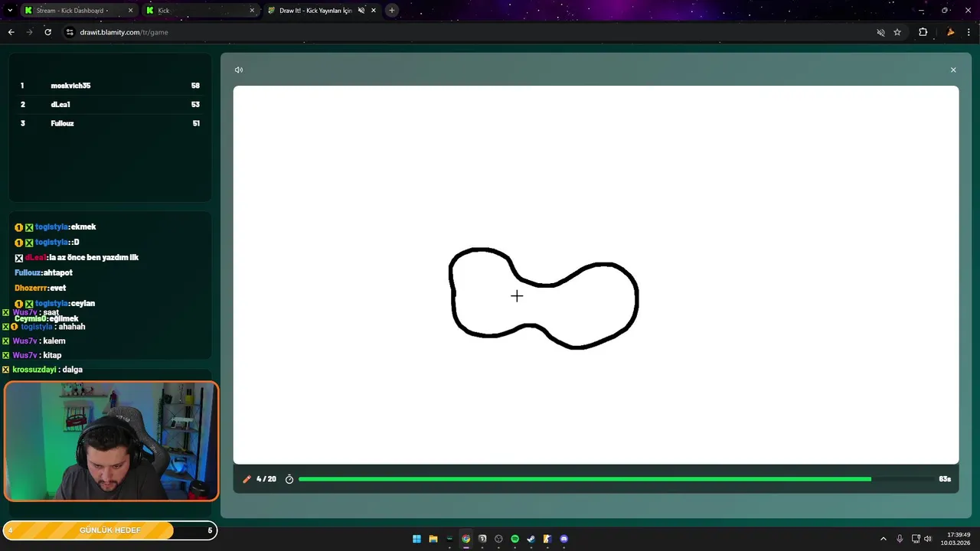Open the volume control in system tray
This screenshot has width=980, height=551.
pos(928,539)
